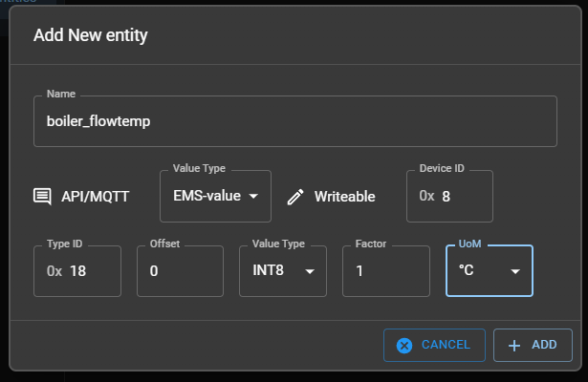Expand the INT8 value type dropdown

coord(309,271)
